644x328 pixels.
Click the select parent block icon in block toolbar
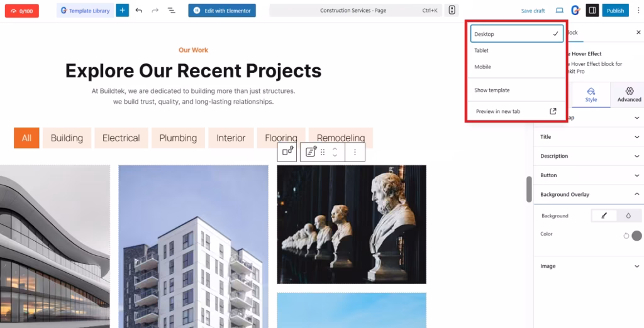coord(287,152)
